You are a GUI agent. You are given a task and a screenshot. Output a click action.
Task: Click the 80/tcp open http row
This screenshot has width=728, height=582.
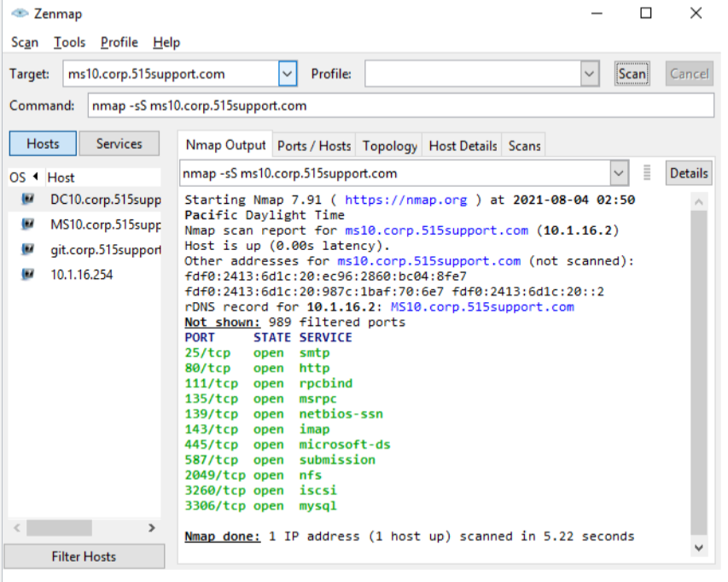coord(257,368)
